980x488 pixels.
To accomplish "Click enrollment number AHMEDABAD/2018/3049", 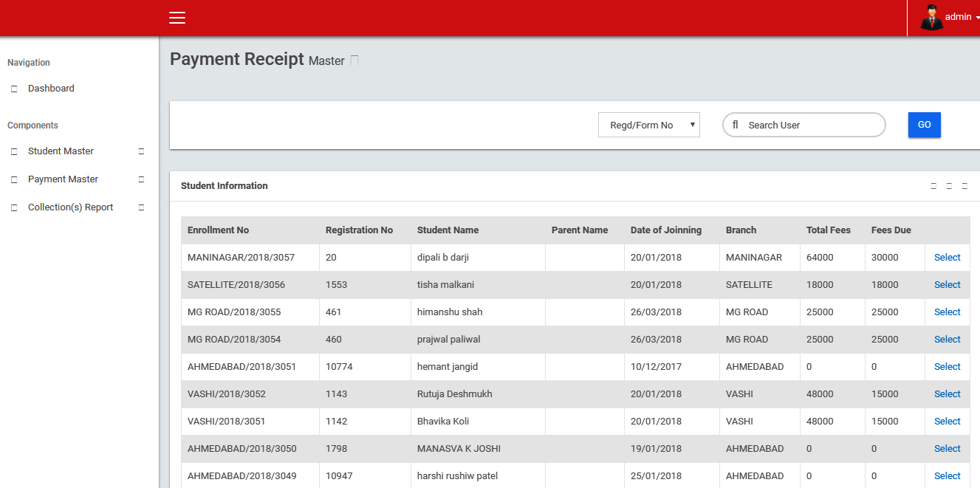I will tap(242, 476).
